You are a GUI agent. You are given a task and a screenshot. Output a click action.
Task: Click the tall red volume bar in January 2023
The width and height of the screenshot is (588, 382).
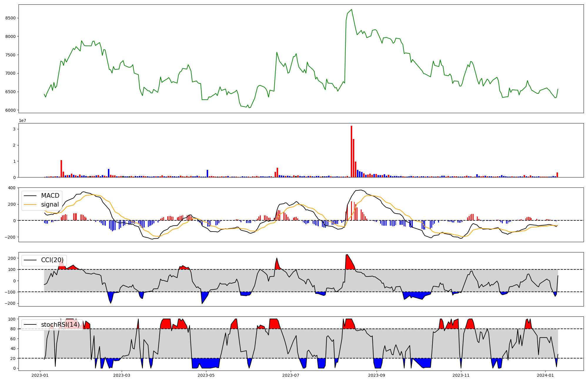pos(61,169)
